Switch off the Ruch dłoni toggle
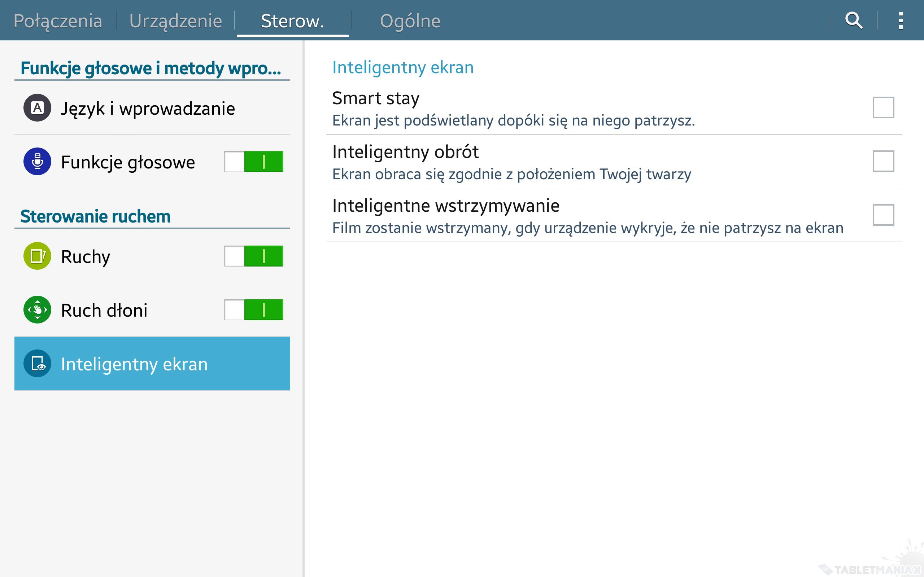The image size is (924, 577). coord(253,310)
